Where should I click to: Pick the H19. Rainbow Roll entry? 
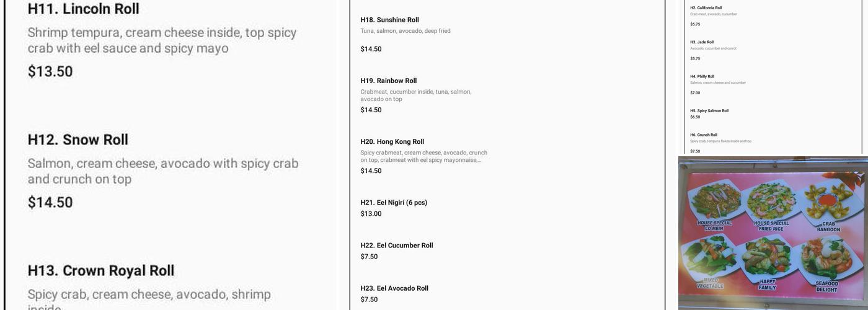click(x=389, y=81)
